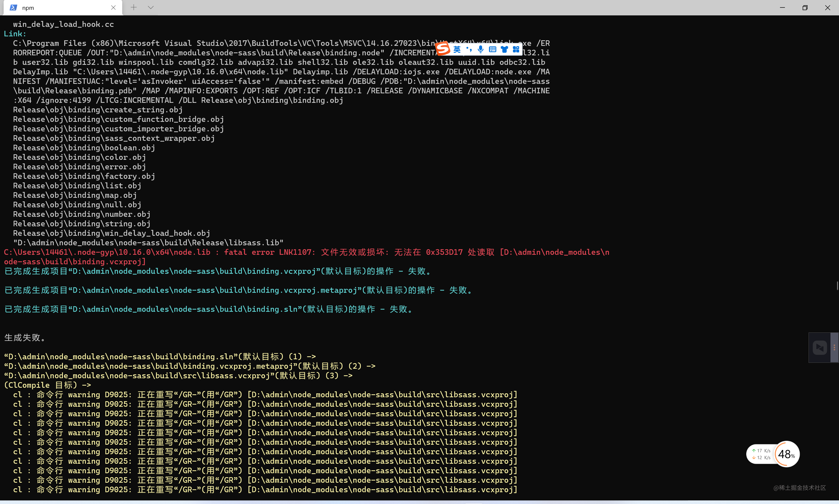Screen dimensions: 839x504
Task: Click the 'ode-sass\build\binding.vcxproj]' red line
Action: tap(75, 262)
